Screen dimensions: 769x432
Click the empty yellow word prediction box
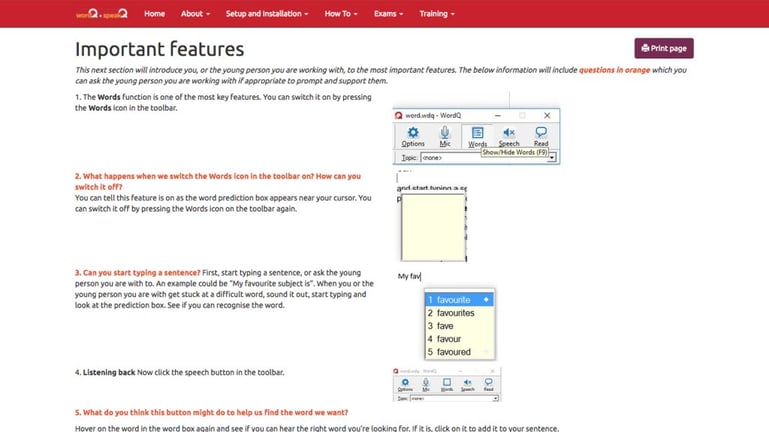[434, 227]
